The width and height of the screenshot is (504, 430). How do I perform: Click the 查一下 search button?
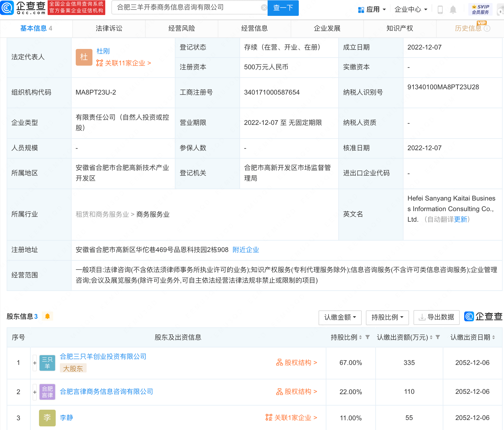coord(283,8)
